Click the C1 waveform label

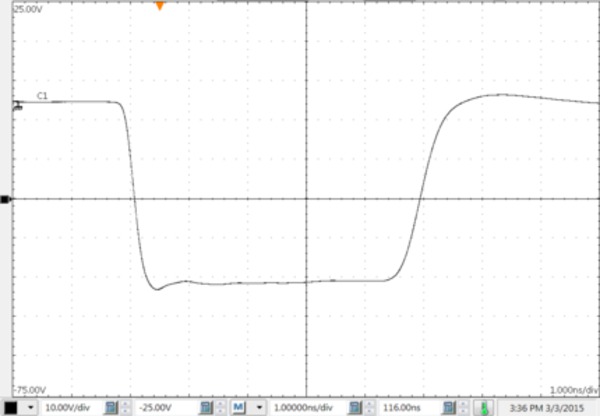tap(42, 96)
